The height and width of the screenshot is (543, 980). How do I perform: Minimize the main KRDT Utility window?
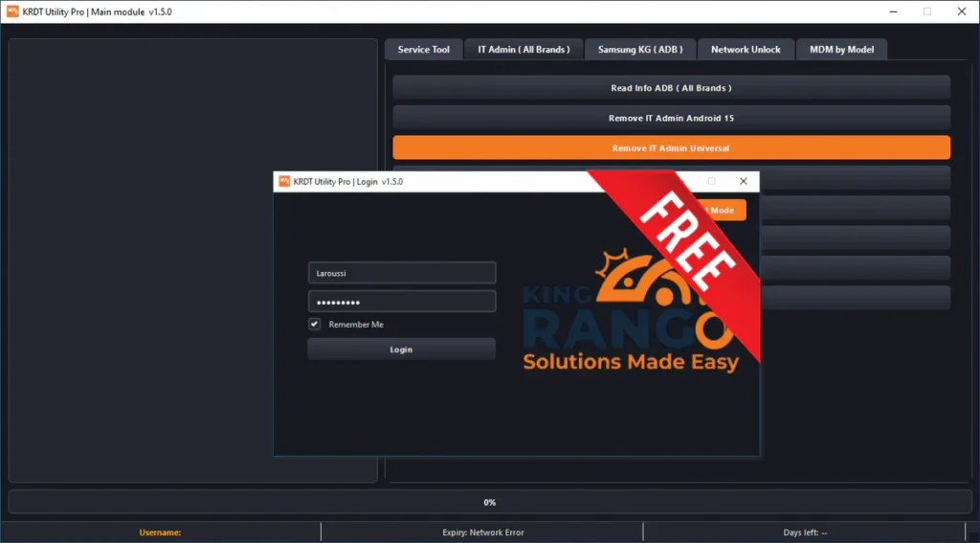[890, 11]
